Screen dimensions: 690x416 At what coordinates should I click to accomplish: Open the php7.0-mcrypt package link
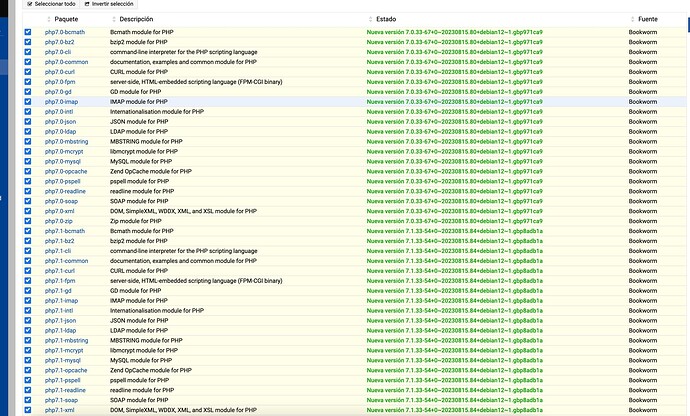pyautogui.click(x=64, y=151)
